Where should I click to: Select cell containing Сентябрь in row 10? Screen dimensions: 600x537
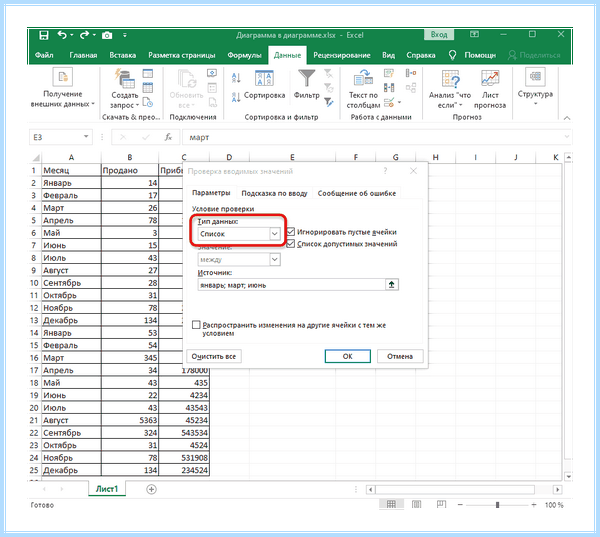click(71, 283)
